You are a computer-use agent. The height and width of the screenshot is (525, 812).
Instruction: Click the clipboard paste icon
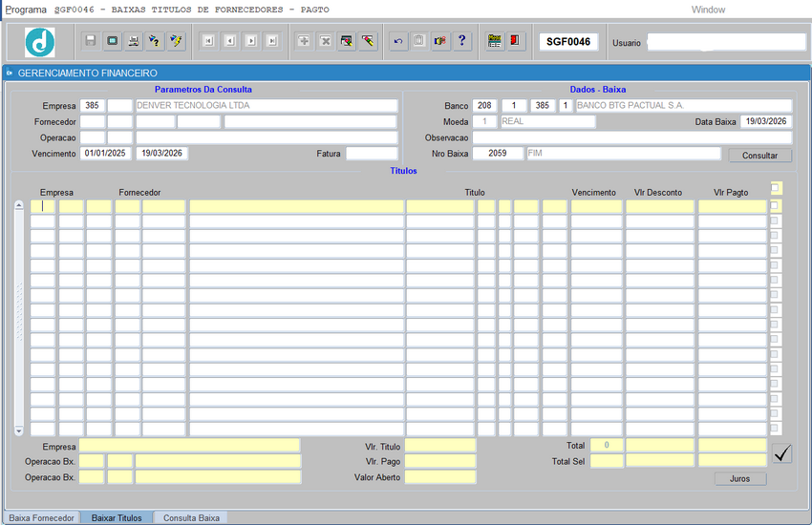[x=419, y=41]
